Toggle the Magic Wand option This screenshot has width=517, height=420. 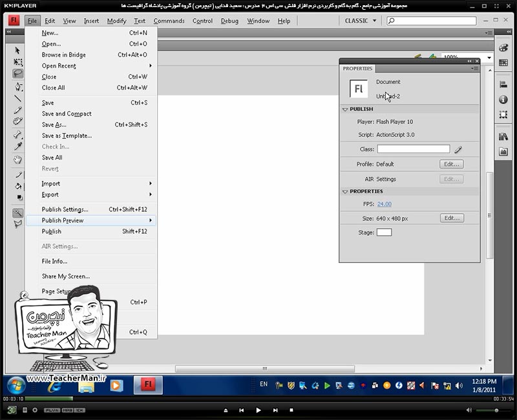coord(18,213)
